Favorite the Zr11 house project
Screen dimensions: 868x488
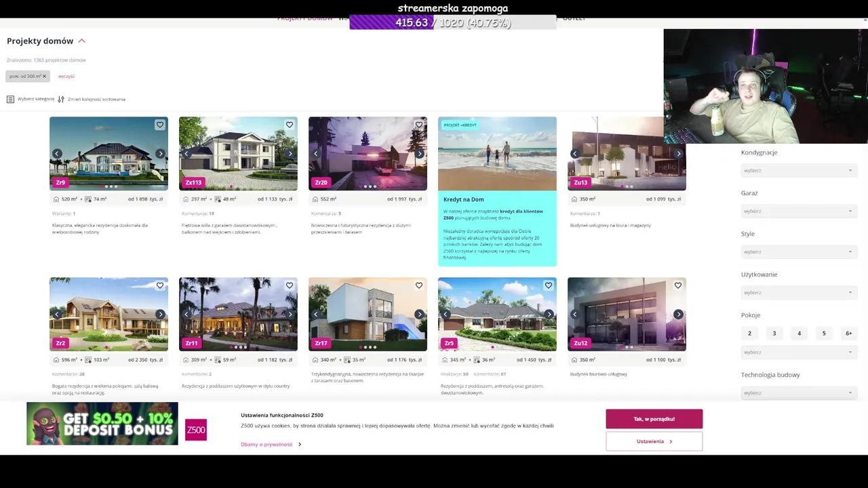[x=290, y=285]
